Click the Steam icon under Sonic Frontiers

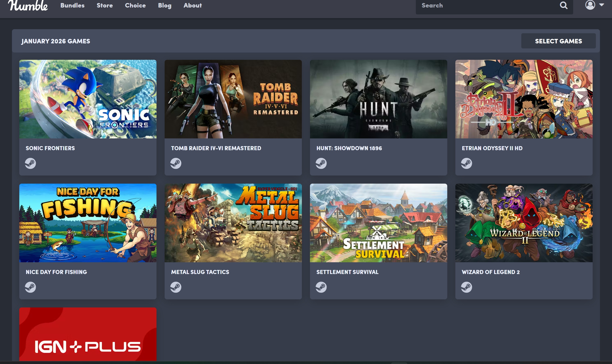(x=30, y=163)
